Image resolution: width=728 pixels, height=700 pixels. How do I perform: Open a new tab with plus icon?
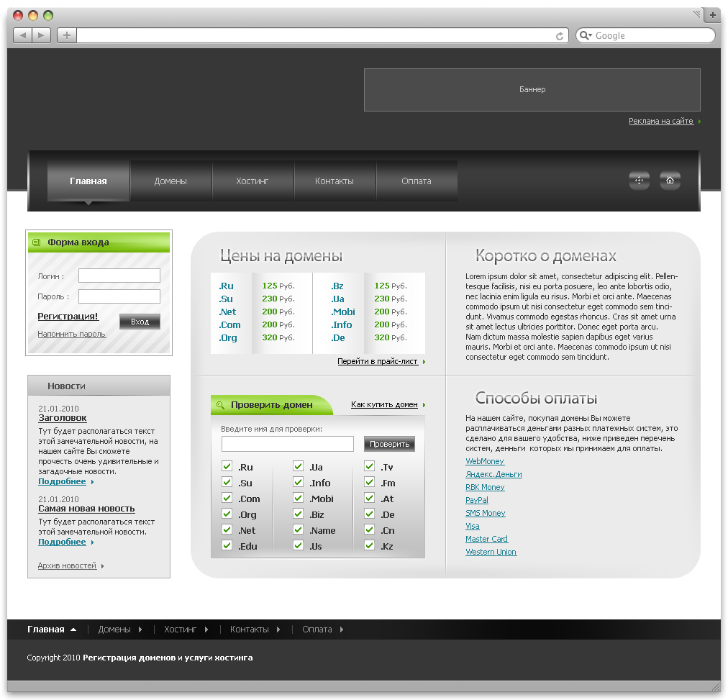point(713,15)
